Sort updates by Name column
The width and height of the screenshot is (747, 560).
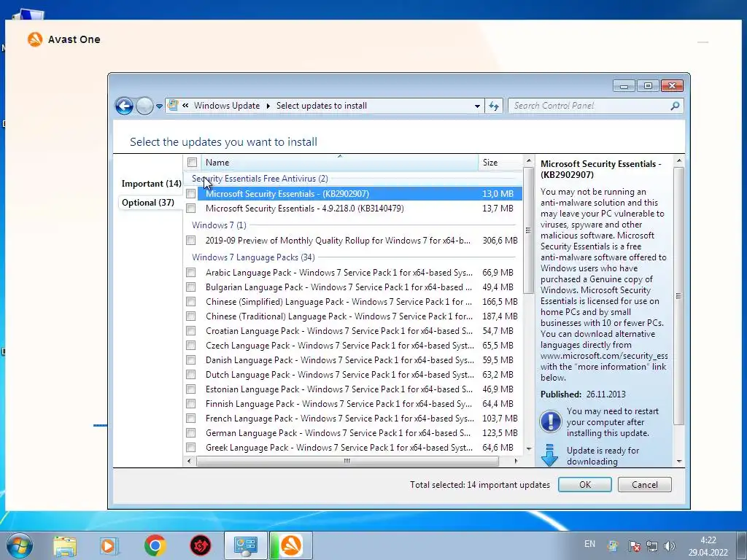(340, 163)
